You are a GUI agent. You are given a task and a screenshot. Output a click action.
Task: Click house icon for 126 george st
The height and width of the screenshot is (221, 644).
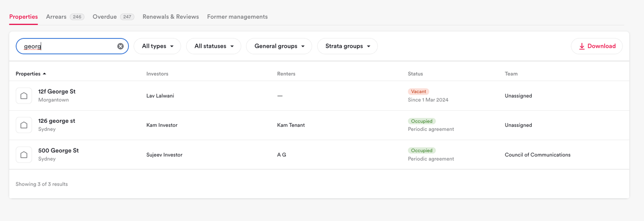pos(24,125)
